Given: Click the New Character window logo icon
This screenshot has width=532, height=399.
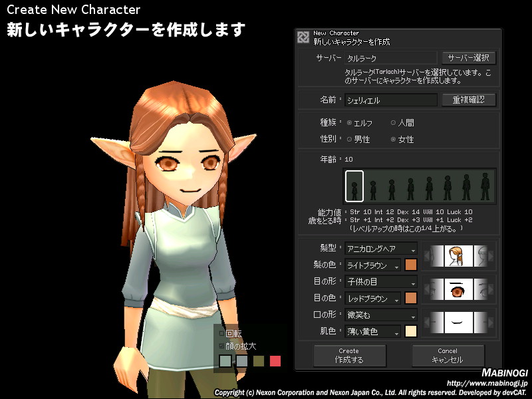Looking at the screenshot, I should (303, 37).
